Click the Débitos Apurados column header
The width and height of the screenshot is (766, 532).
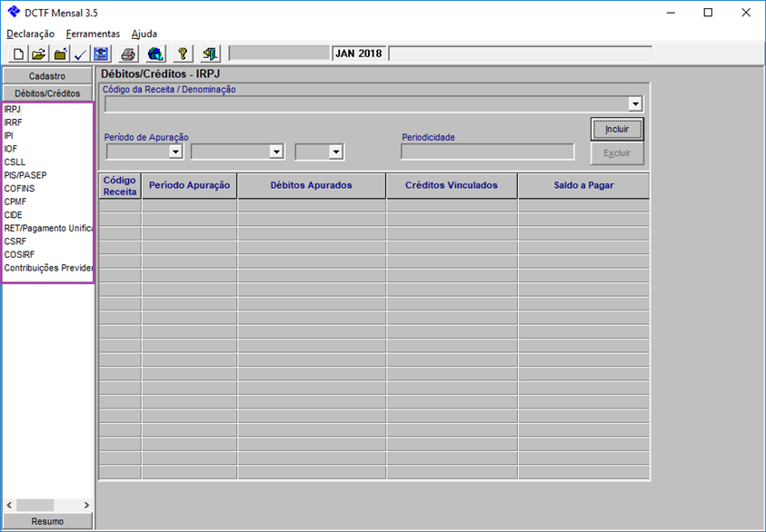pos(311,186)
